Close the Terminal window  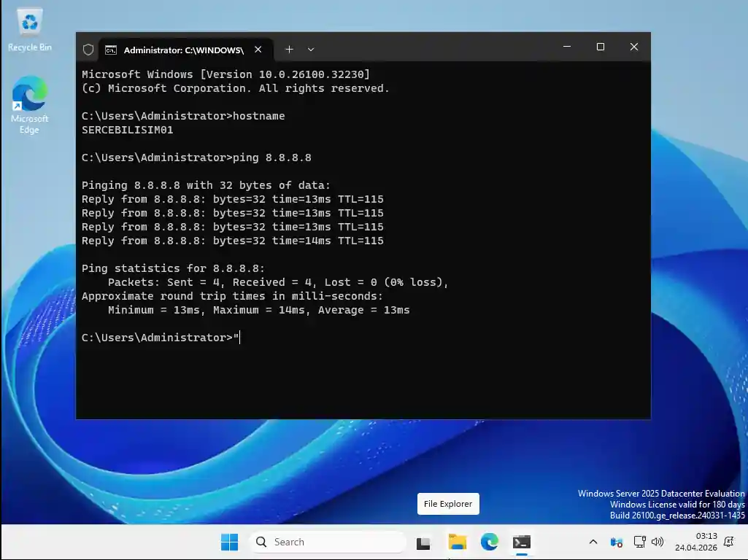coord(634,47)
